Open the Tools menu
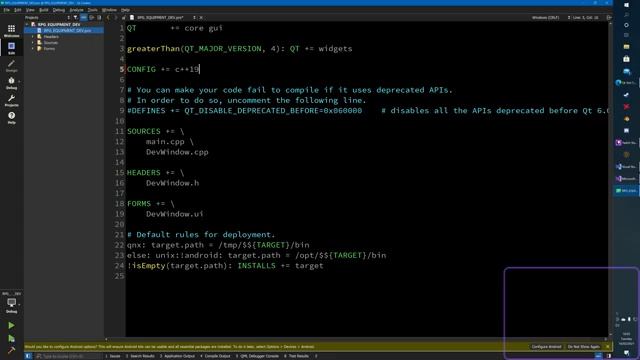 click(x=93, y=10)
